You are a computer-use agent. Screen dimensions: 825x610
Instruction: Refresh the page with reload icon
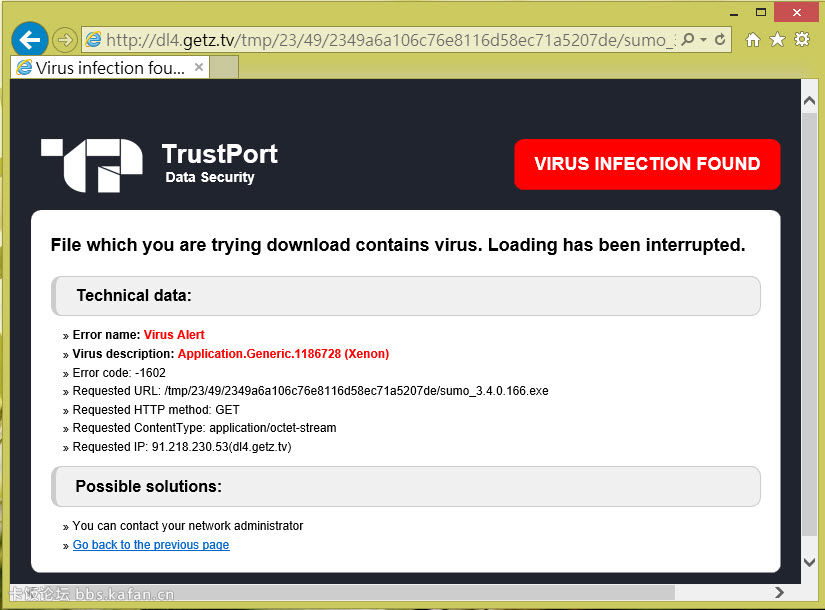tap(720, 40)
